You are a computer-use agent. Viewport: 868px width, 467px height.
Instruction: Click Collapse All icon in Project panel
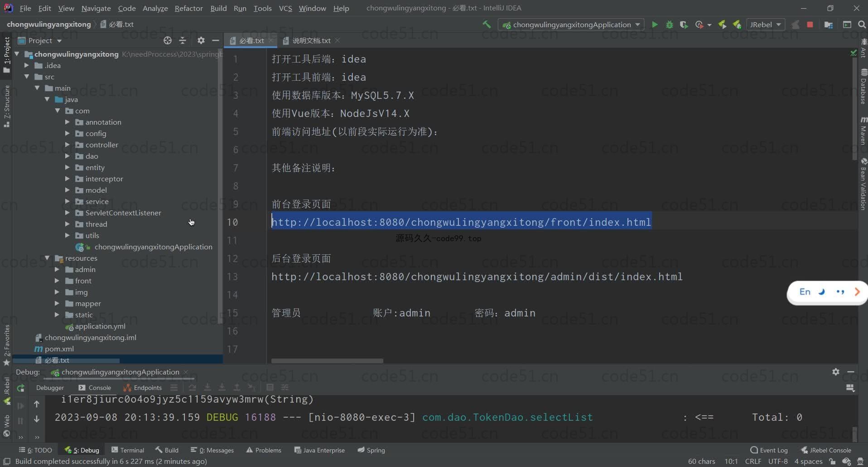click(183, 40)
